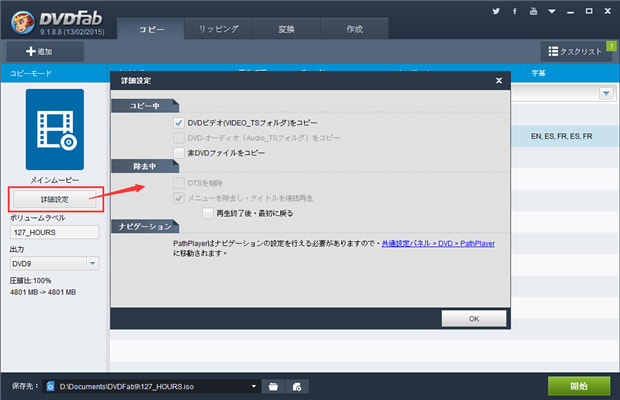Toggle DVD-オーディオ (Audio_TS) copy checkbox
The image size is (620, 400).
[x=179, y=138]
